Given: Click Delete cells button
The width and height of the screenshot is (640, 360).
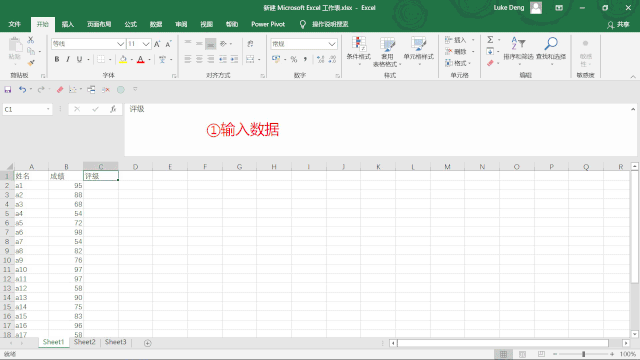Looking at the screenshot, I should [456, 51].
